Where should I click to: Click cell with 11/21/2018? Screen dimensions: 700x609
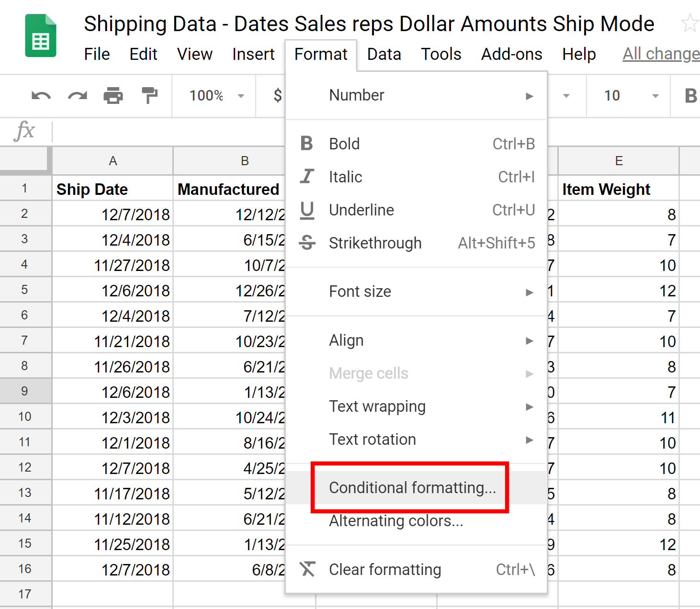(x=113, y=341)
